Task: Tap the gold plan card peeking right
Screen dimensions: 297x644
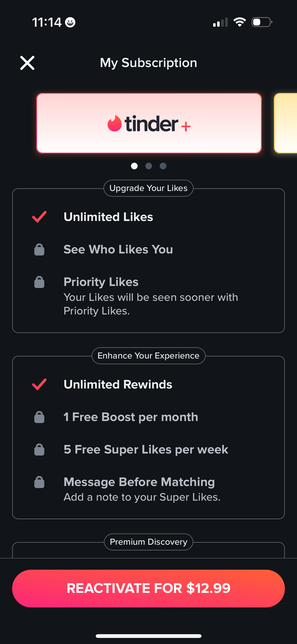Action: [286, 123]
